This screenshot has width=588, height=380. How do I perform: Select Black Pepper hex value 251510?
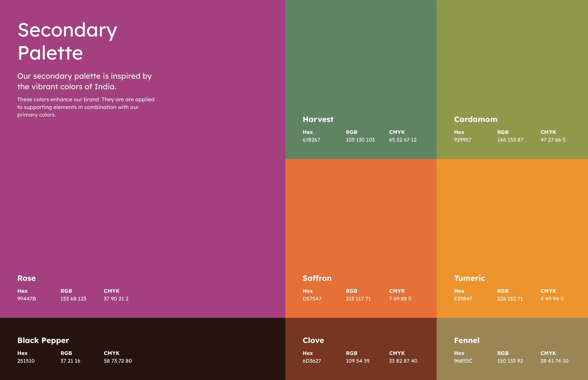tap(26, 361)
